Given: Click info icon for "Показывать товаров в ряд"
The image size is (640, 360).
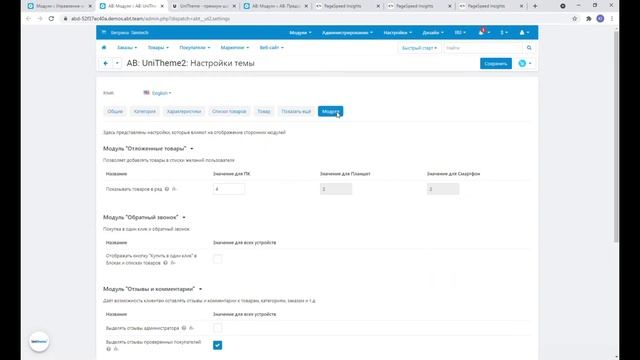Looking at the screenshot, I should click(x=167, y=189).
